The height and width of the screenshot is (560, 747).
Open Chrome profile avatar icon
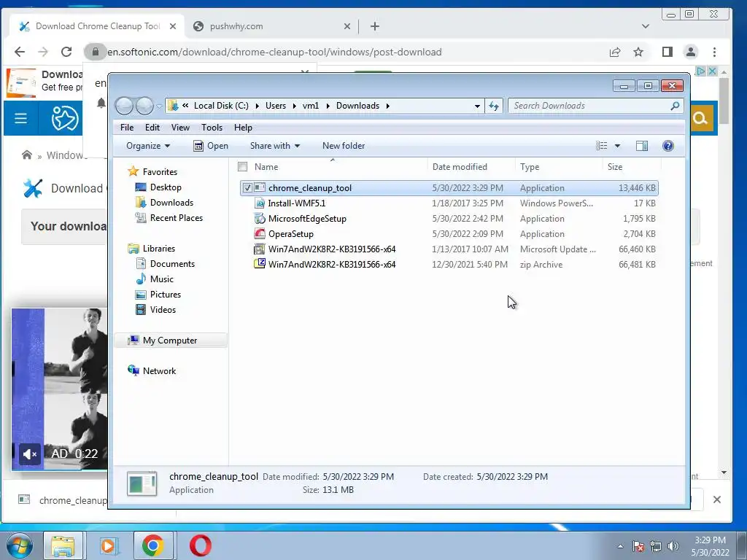(x=691, y=52)
